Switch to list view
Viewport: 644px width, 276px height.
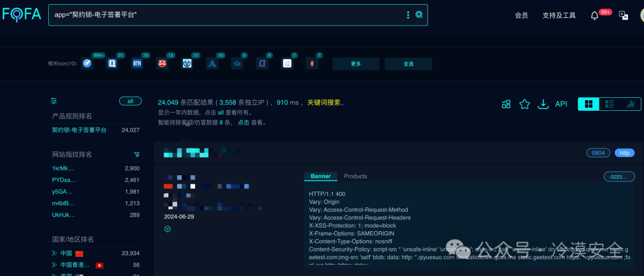[x=609, y=104]
